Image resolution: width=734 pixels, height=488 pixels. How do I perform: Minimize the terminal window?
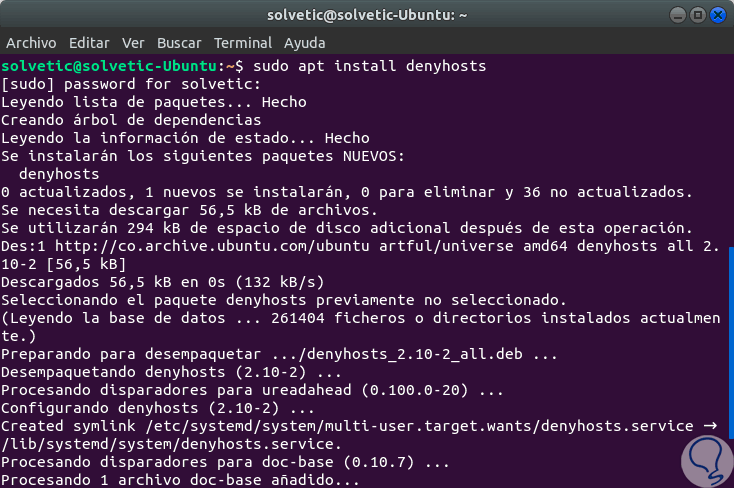click(x=677, y=15)
